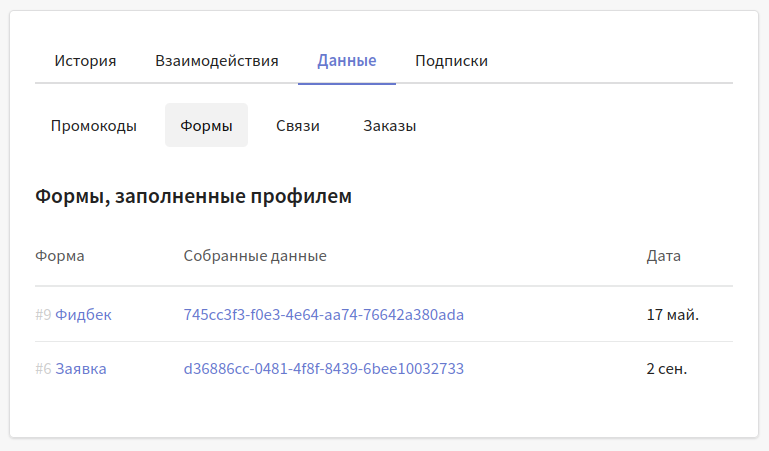Click the Собранные данные column header
Viewport: 769px width, 451px height.
pyautogui.click(x=255, y=255)
